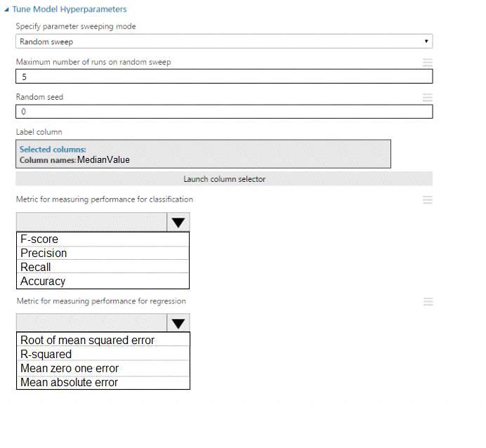
Task: Collapse the Tune Model Hyperparameters section
Action: (x=8, y=10)
